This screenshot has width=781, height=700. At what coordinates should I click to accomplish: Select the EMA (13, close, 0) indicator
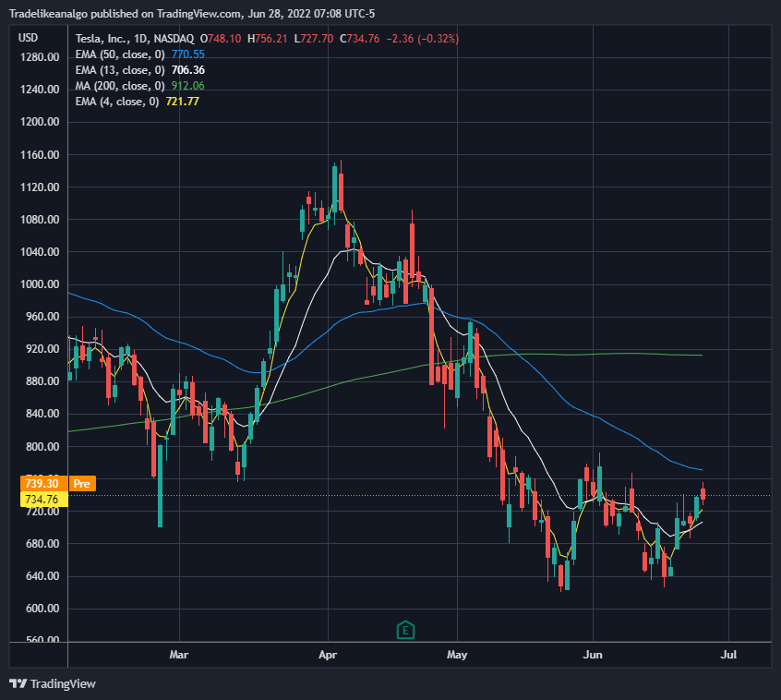(120, 70)
